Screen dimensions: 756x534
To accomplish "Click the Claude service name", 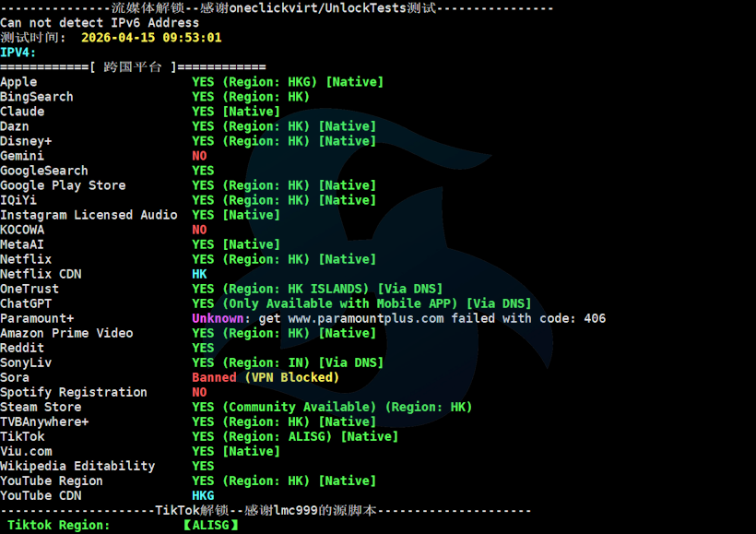I will (22, 112).
